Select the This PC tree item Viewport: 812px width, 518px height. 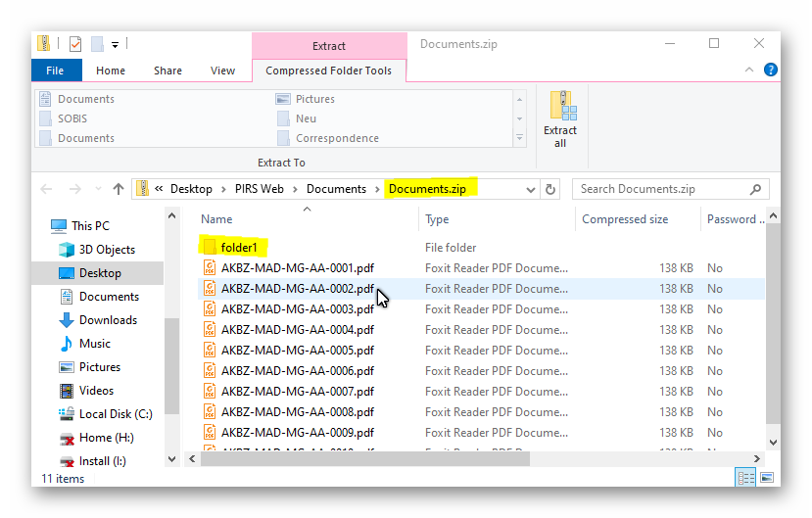[80, 226]
